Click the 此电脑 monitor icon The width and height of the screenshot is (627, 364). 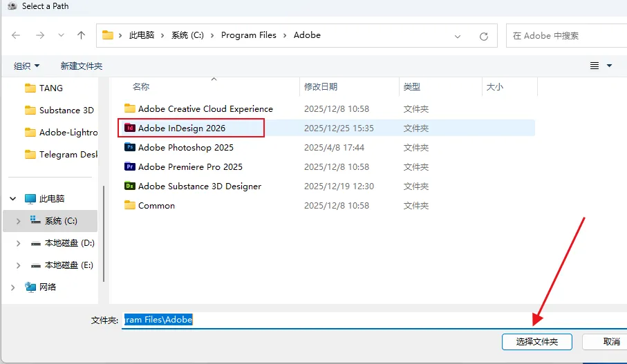pyautogui.click(x=30, y=199)
